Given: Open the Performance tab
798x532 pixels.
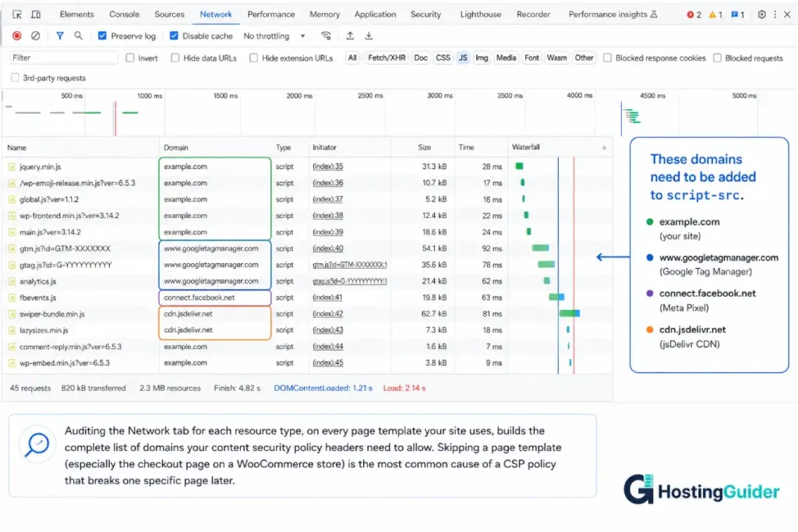Looking at the screenshot, I should tap(270, 14).
